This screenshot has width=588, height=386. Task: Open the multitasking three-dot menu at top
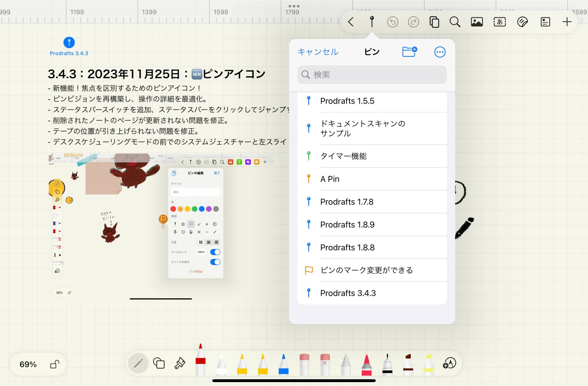tap(294, 6)
